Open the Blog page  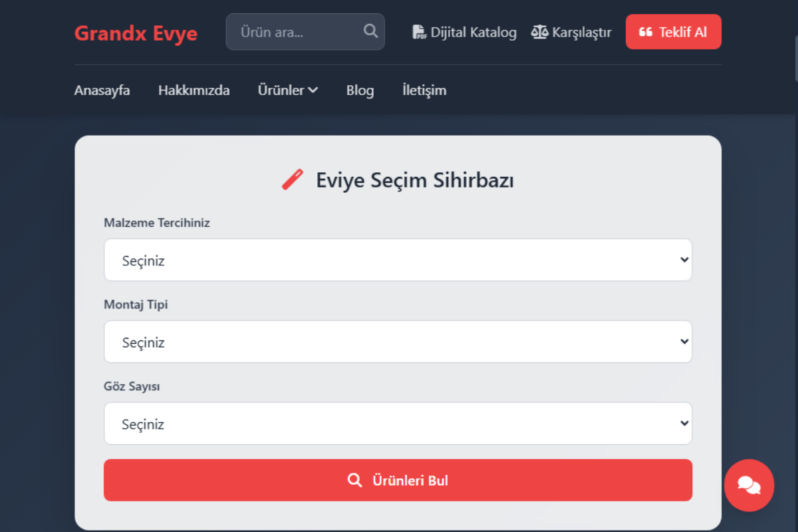coord(360,90)
